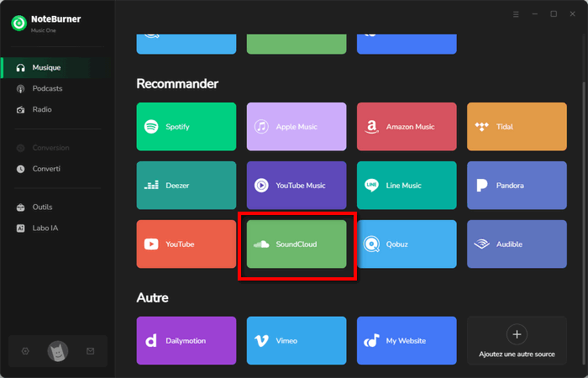This screenshot has height=378, width=588.
Task: Click the Line Music logo icon
Action: pos(371,186)
